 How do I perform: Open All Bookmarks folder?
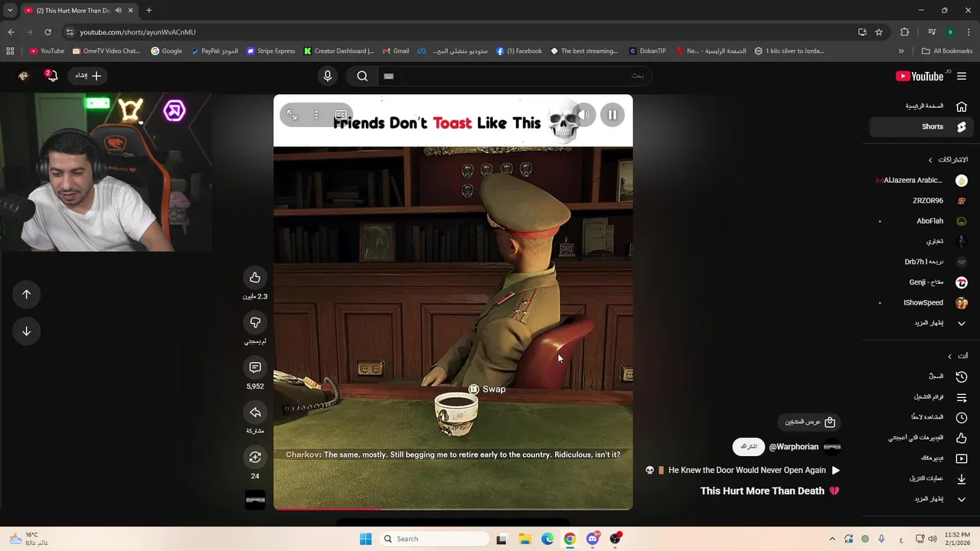coord(947,51)
